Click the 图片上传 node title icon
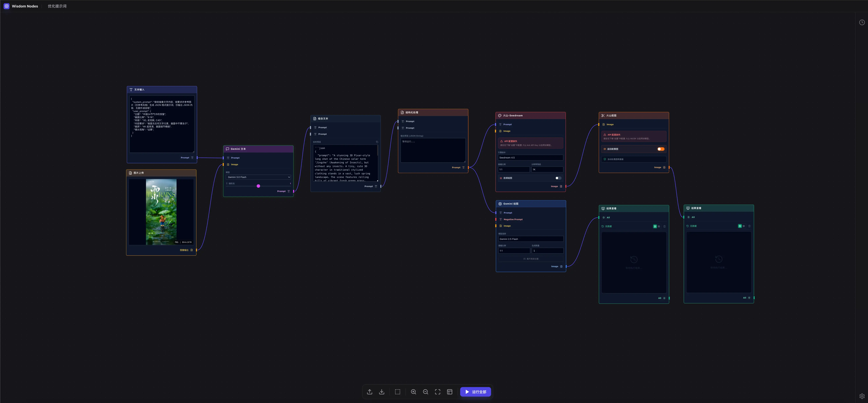This screenshot has width=868, height=403. tap(130, 173)
